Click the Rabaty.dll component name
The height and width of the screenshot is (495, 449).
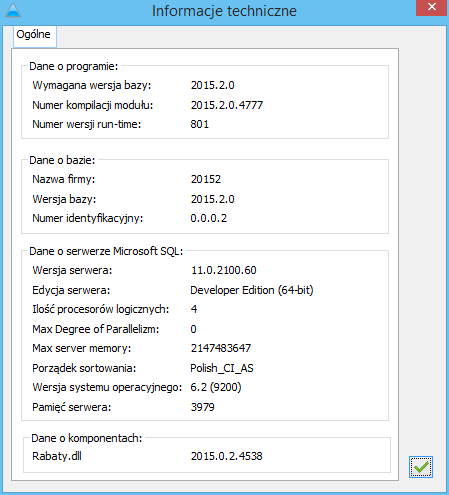pyautogui.click(x=57, y=456)
